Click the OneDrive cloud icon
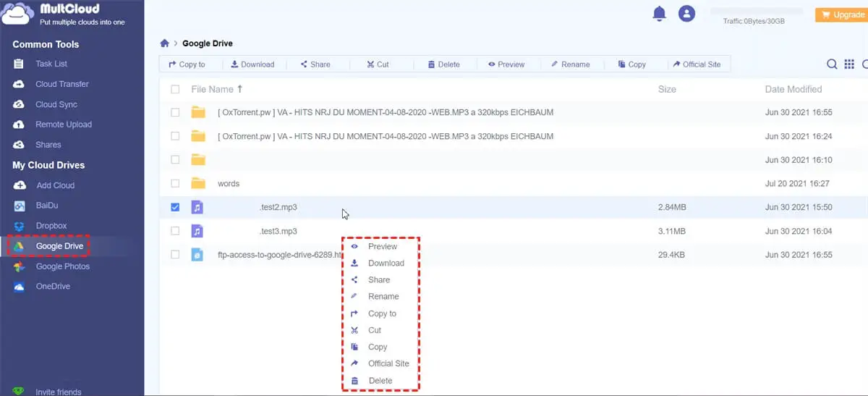The image size is (868, 396). [20, 287]
